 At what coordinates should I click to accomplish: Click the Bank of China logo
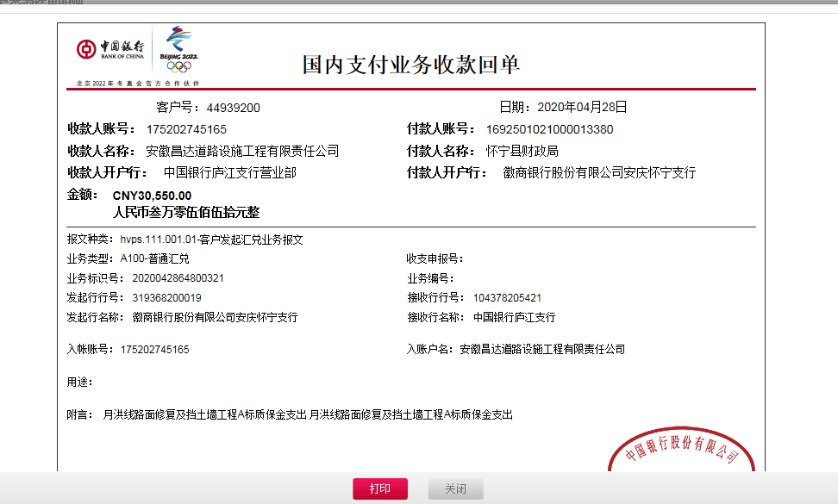pos(109,50)
